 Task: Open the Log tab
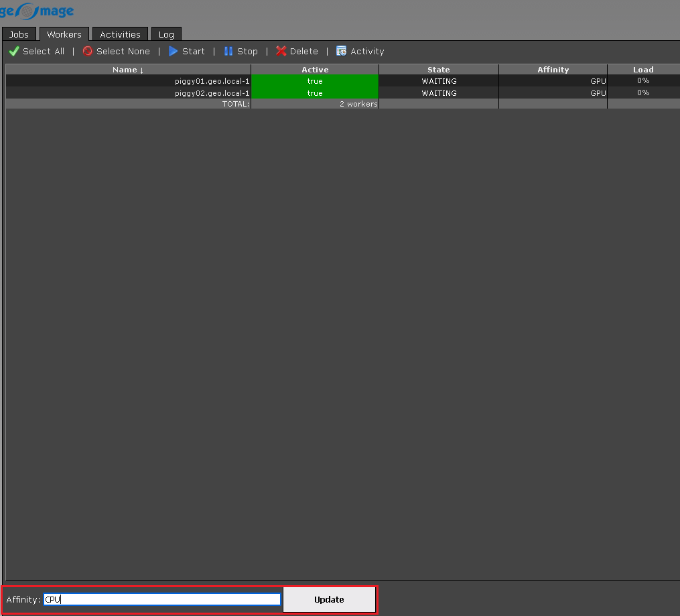(166, 34)
